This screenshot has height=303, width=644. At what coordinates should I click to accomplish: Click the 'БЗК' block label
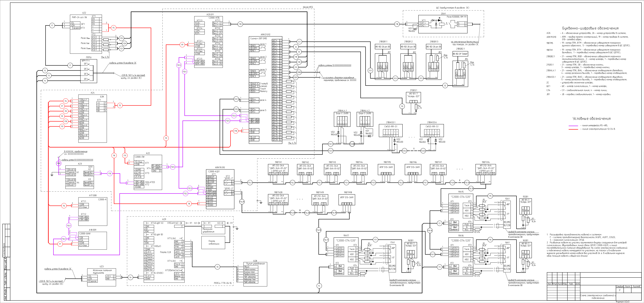point(102,97)
